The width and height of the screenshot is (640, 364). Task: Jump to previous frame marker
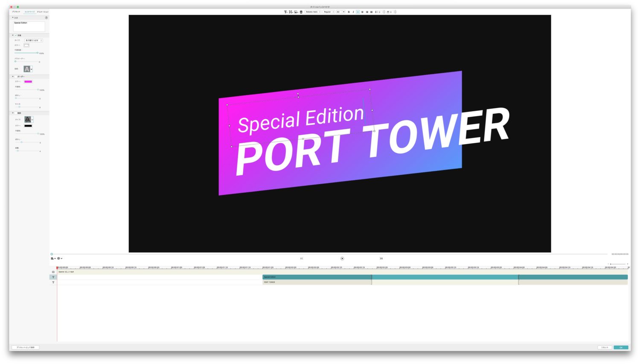302,258
